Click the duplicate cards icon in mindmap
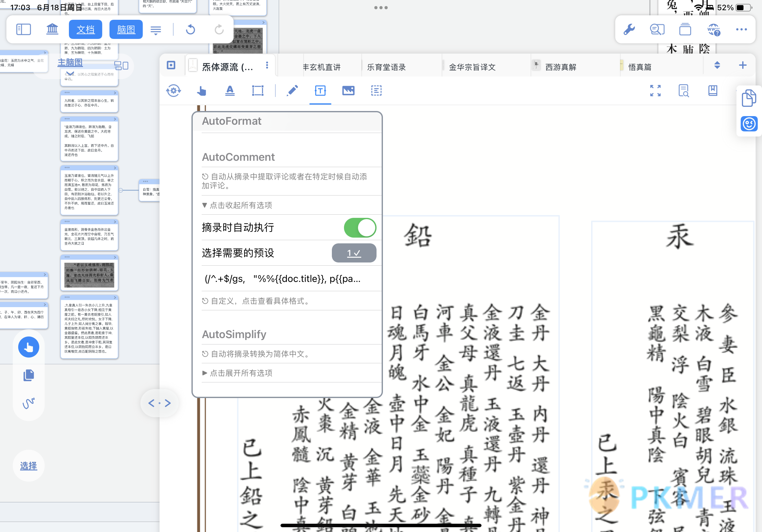Image resolution: width=762 pixels, height=532 pixels. pos(28,375)
